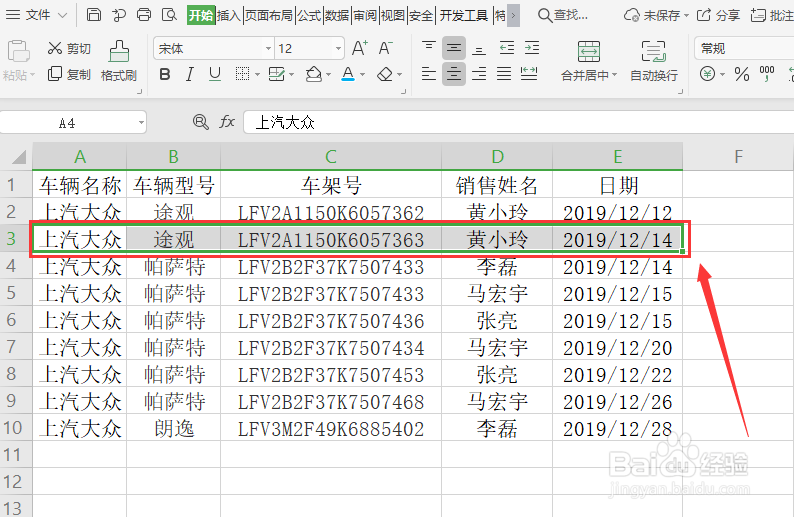Click the select-all corner triangle
This screenshot has width=794, height=517.
click(18, 156)
